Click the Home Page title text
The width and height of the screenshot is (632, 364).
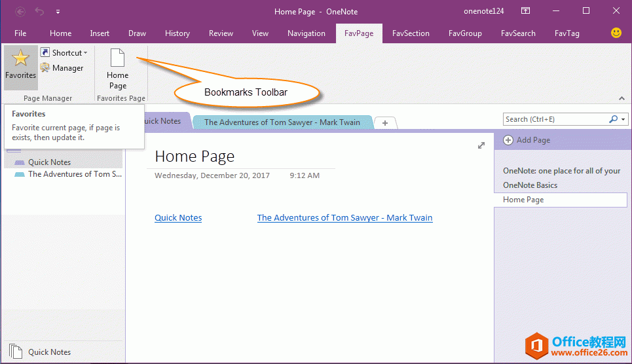195,156
